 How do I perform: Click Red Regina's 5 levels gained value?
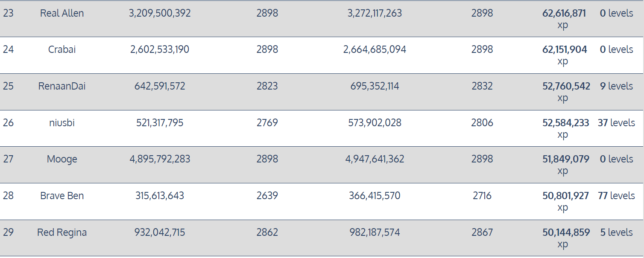tap(616, 232)
